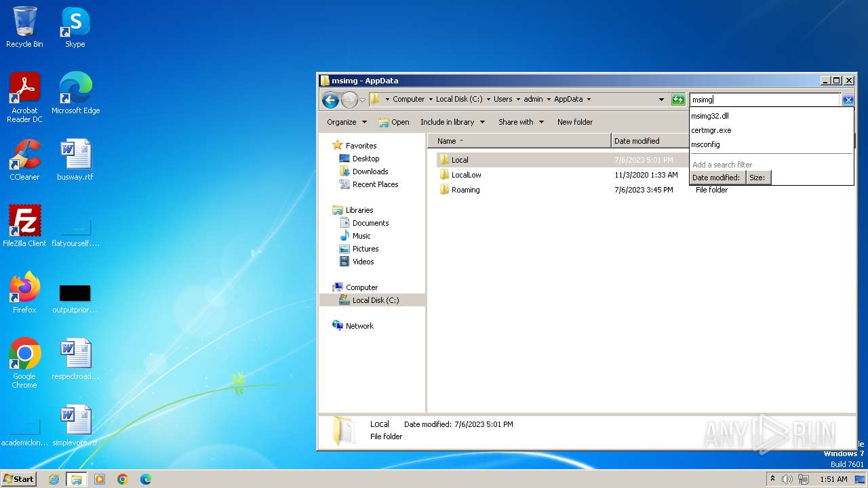Add the Size search filter
The height and width of the screenshot is (488, 868).
point(757,178)
